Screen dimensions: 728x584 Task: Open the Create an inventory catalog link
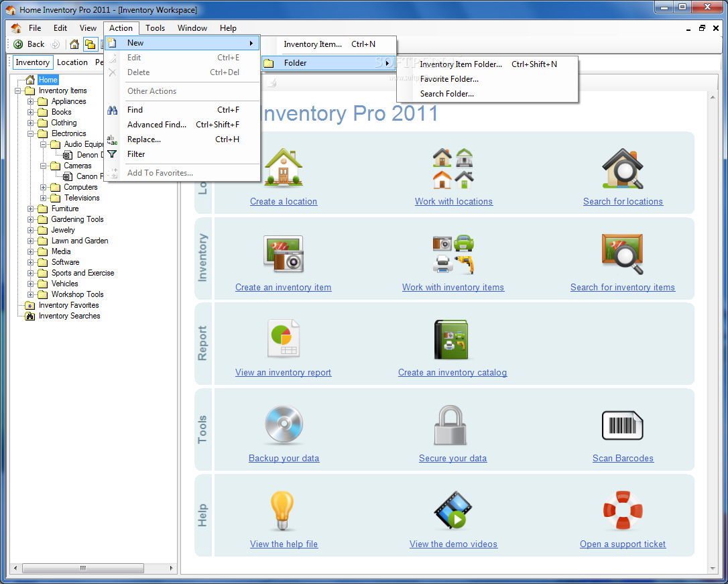(452, 372)
